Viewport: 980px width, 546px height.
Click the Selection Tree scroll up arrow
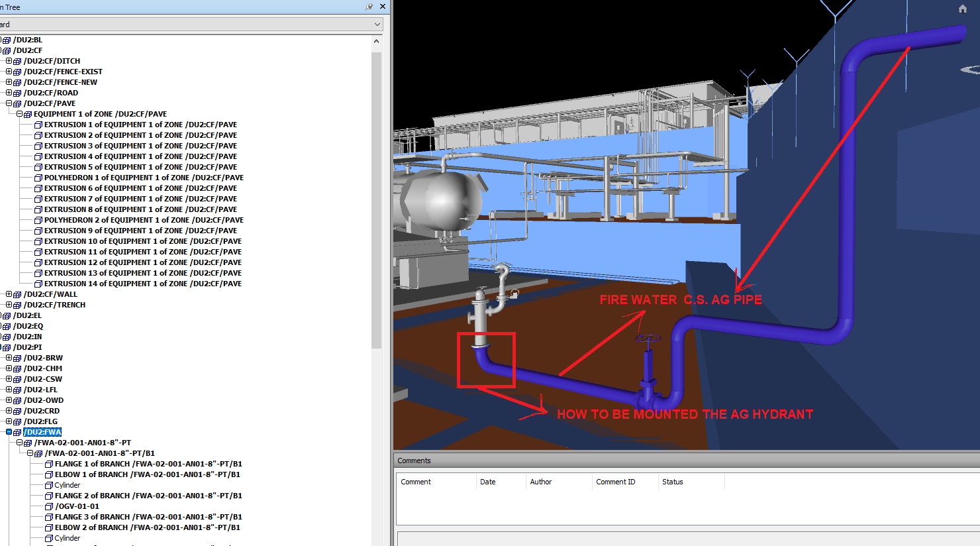click(x=376, y=41)
